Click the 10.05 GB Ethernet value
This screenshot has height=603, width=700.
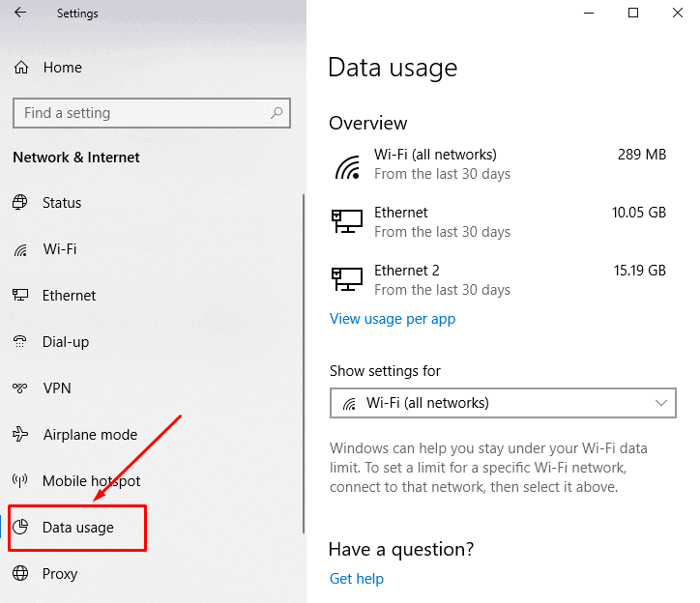pos(639,213)
